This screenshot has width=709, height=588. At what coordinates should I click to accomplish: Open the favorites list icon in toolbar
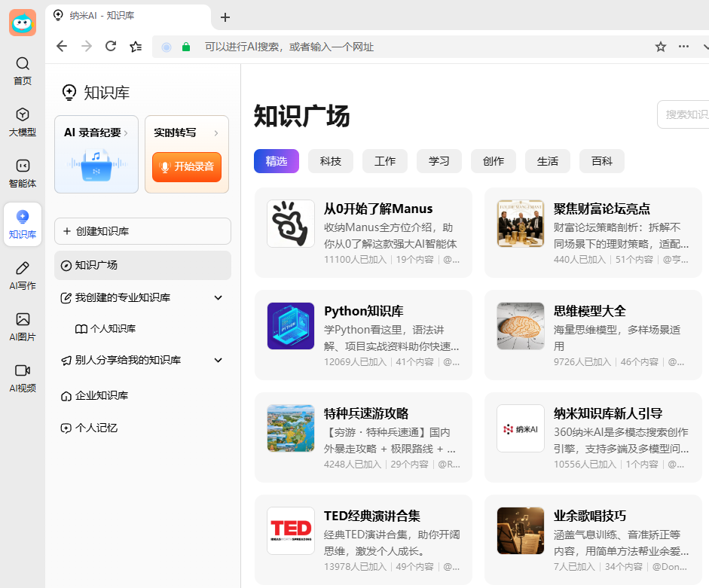tap(136, 47)
